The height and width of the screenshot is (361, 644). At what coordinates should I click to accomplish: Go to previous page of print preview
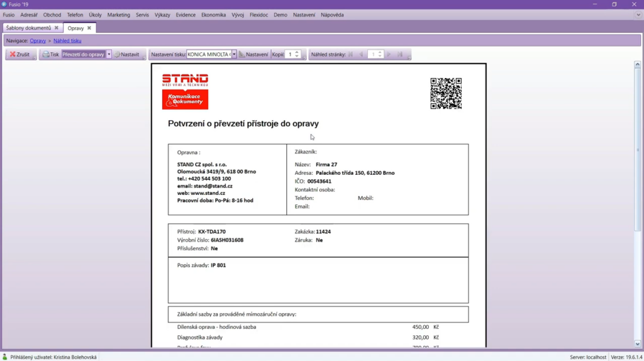[361, 55]
